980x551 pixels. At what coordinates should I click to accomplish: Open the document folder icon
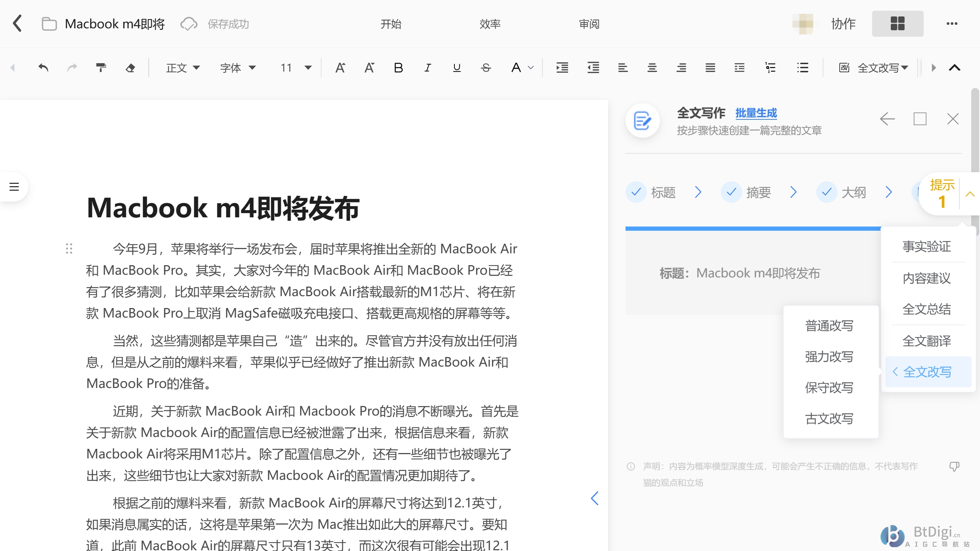click(x=49, y=24)
